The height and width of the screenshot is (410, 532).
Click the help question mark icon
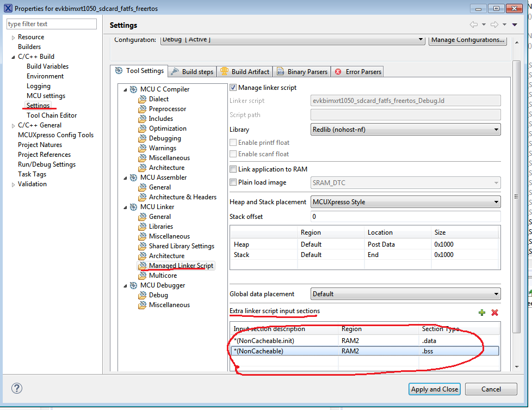(x=17, y=388)
